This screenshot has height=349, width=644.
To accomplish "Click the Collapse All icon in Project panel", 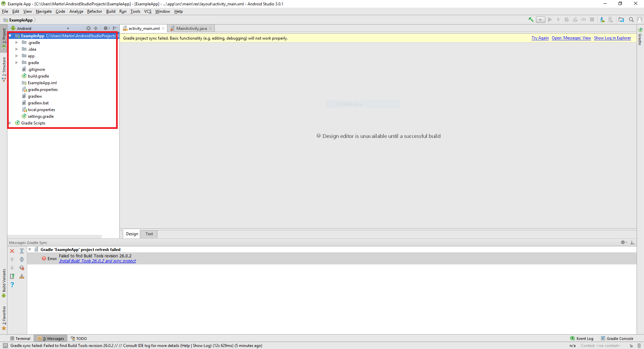I will (x=96, y=29).
